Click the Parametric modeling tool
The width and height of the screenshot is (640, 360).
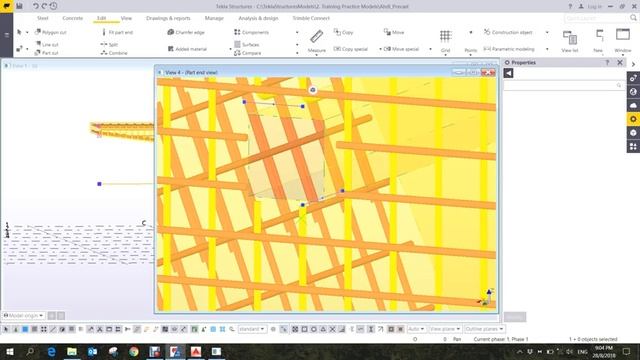coord(509,49)
